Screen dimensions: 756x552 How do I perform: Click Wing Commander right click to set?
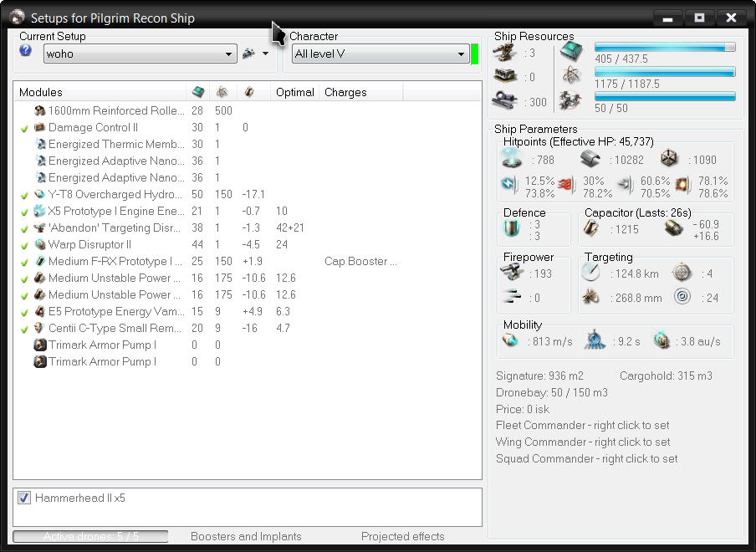pyautogui.click(x=583, y=442)
